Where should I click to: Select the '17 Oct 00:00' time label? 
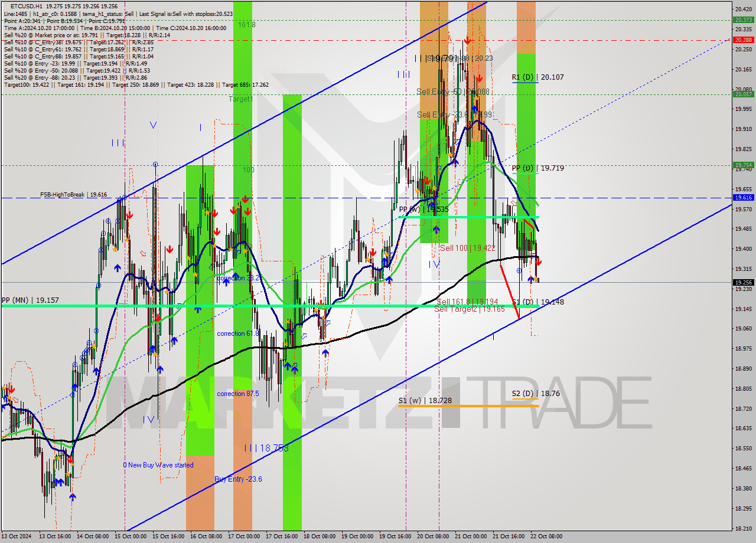245,537
